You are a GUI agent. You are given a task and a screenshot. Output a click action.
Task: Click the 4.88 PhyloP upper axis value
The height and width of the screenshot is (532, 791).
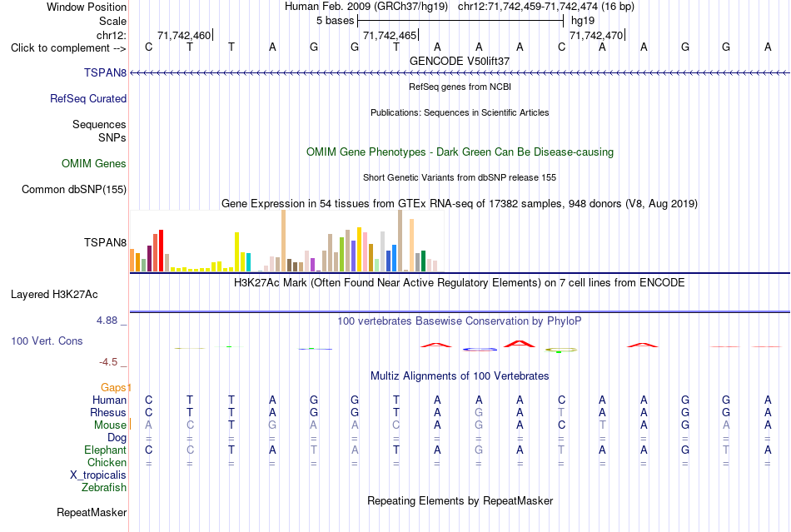(x=107, y=321)
